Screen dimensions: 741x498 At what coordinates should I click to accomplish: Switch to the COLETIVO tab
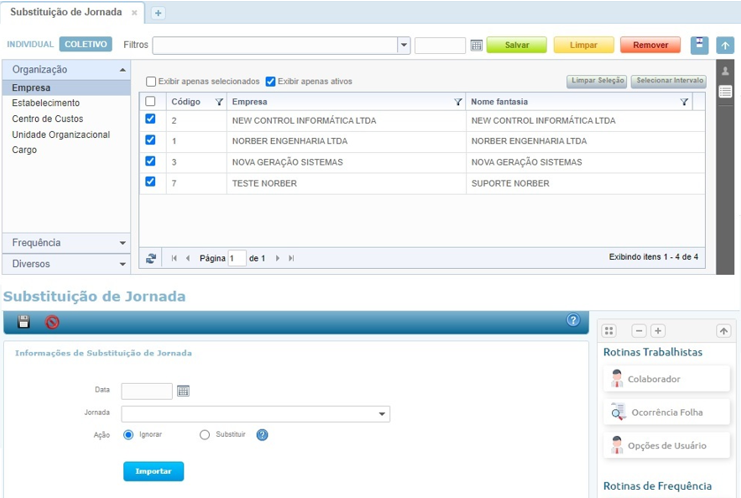click(85, 45)
